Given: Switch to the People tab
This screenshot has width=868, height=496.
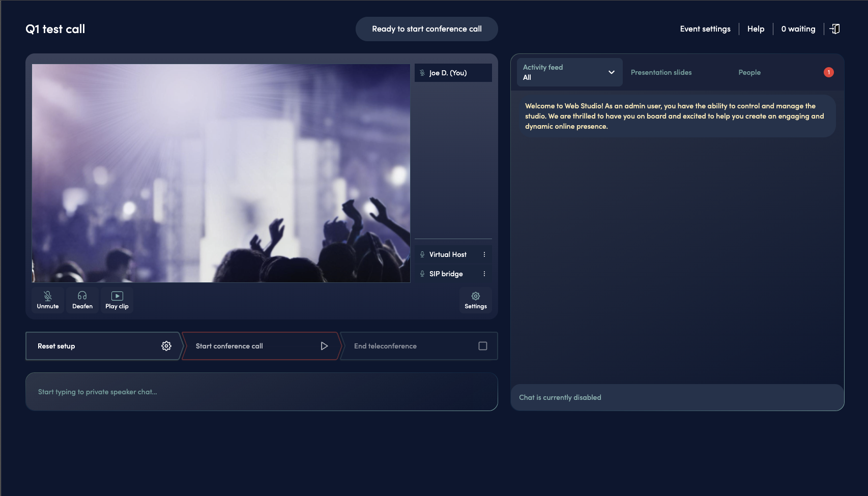Looking at the screenshot, I should (749, 72).
